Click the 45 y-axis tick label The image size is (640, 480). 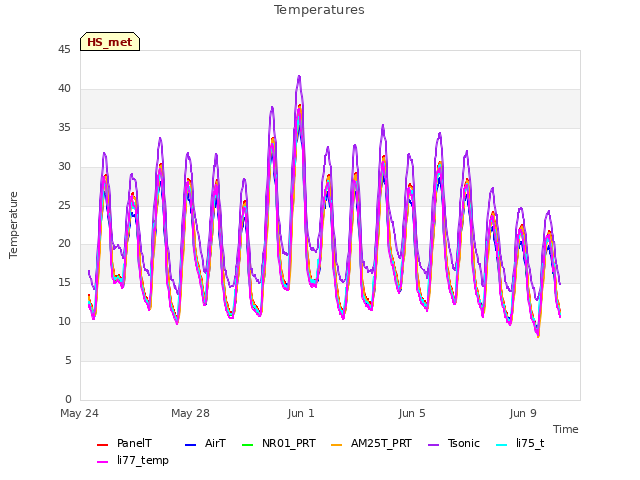[64, 50]
